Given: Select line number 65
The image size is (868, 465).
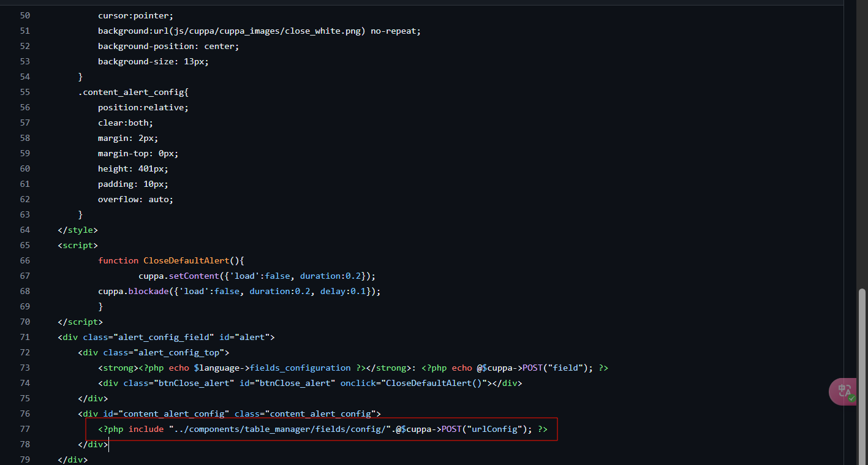Looking at the screenshot, I should (x=25, y=245).
